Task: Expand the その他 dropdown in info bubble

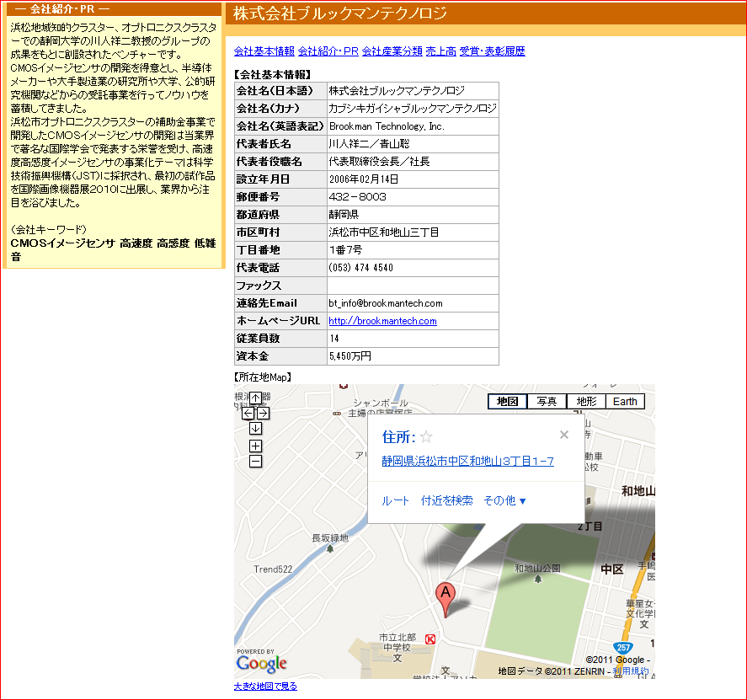Action: (504, 500)
